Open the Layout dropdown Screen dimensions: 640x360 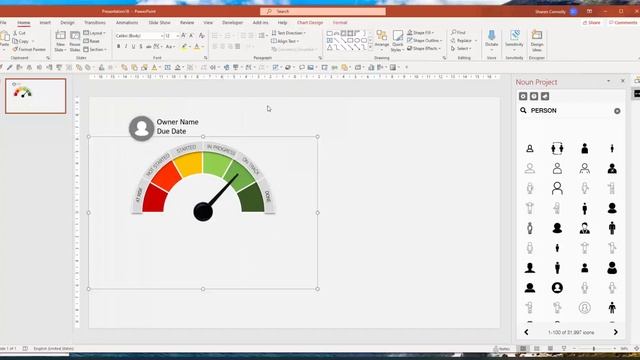[x=94, y=33]
